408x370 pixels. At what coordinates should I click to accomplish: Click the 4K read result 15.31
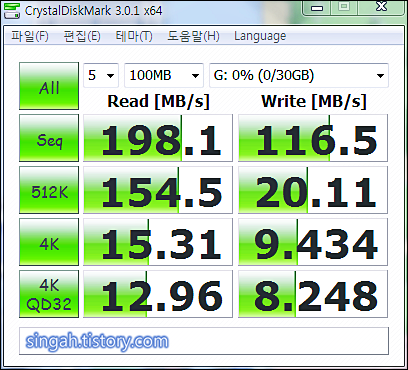[x=158, y=242]
